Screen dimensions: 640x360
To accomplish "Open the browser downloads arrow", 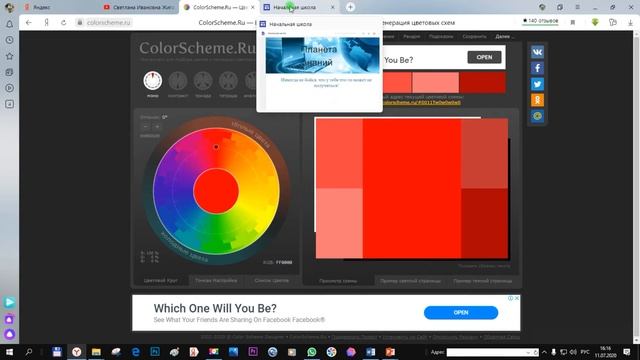I will point(630,23).
